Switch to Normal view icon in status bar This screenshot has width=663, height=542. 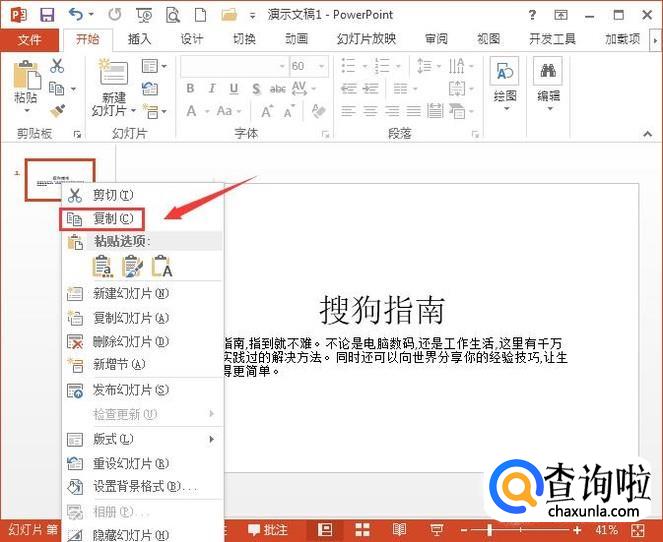(x=325, y=530)
